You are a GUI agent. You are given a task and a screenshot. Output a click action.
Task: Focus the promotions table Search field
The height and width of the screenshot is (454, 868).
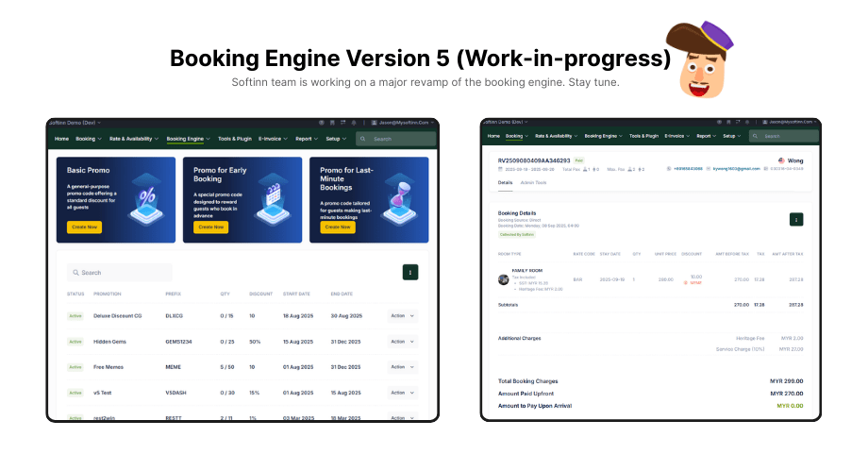tap(120, 273)
